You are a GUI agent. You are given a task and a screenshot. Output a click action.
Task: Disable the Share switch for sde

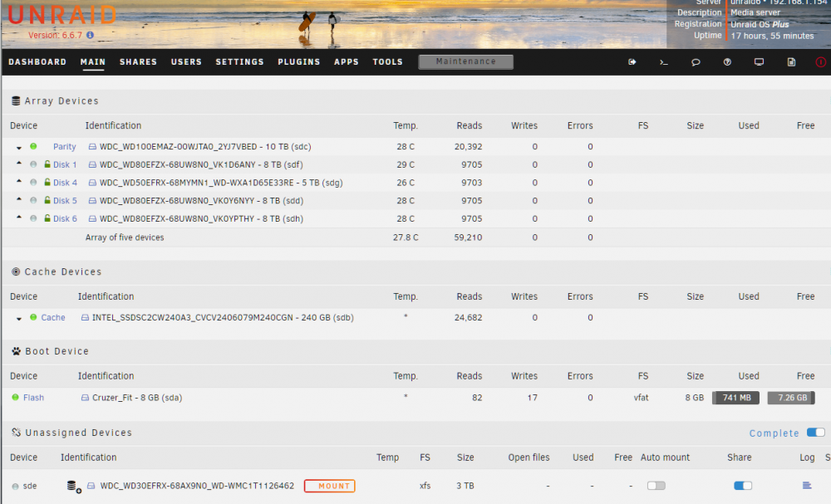tap(742, 486)
